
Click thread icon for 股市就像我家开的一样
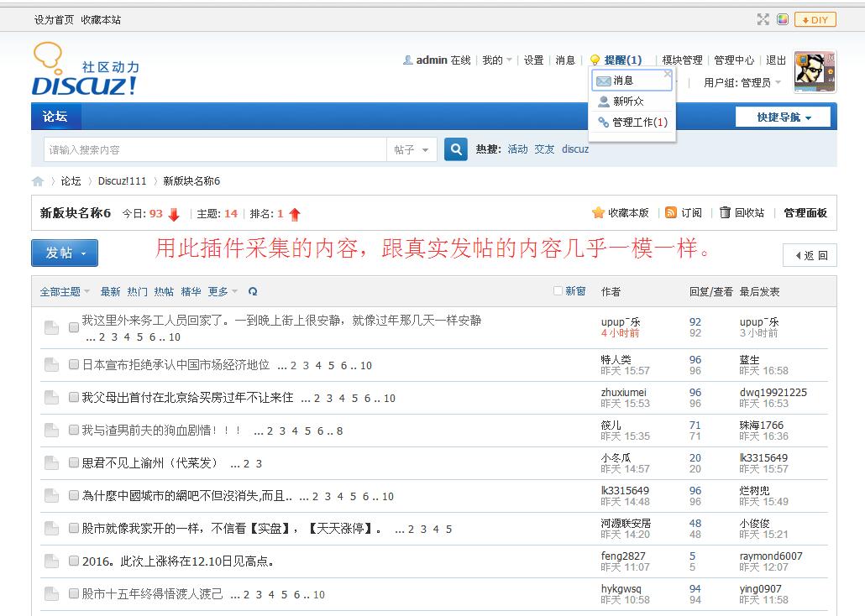point(52,529)
